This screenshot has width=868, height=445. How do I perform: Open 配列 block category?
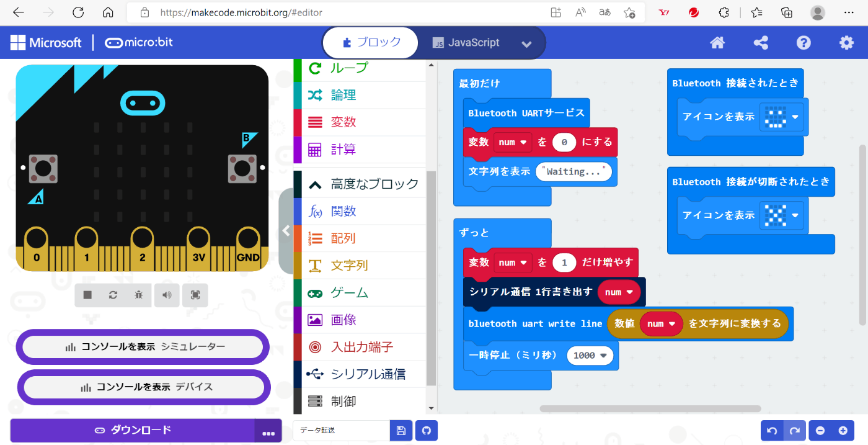(360, 238)
